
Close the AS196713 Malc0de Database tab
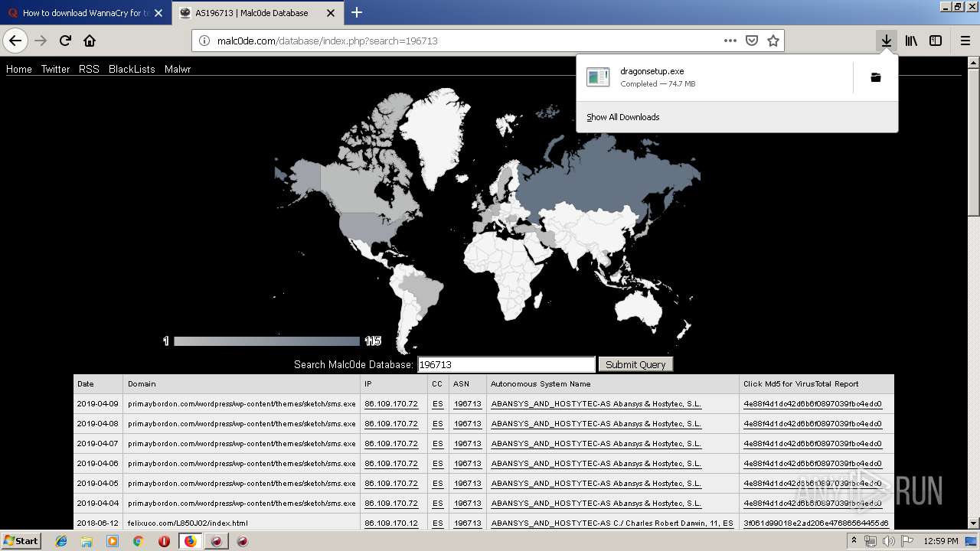coord(331,13)
